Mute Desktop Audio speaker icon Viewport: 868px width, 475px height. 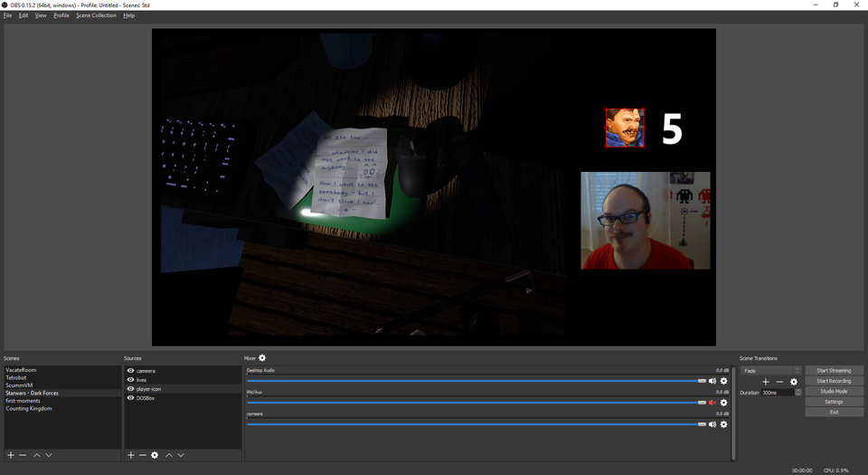pos(712,381)
